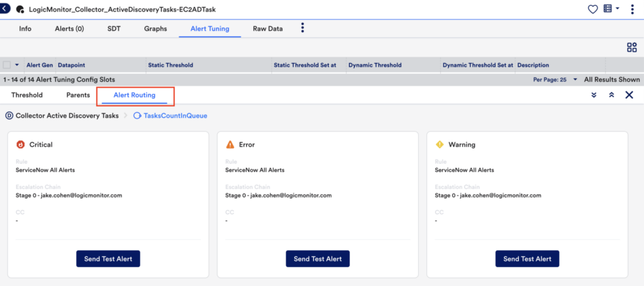Open the Parents sub-tab

coord(78,95)
